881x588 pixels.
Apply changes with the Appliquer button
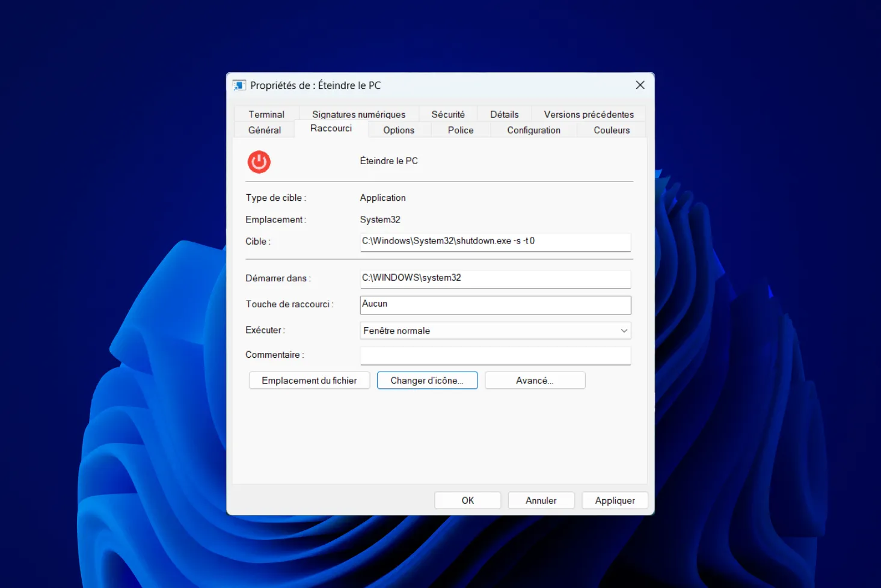615,500
